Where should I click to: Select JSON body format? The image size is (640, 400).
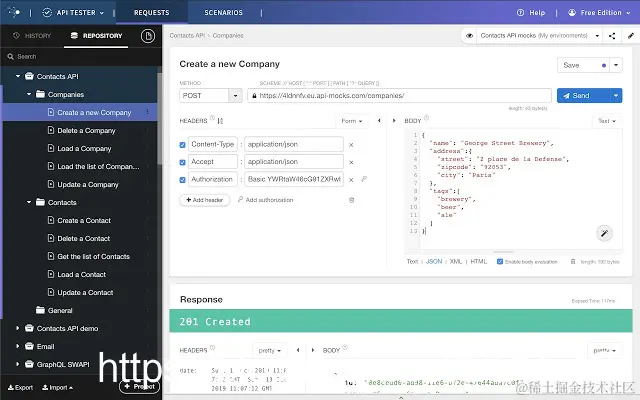coord(434,262)
